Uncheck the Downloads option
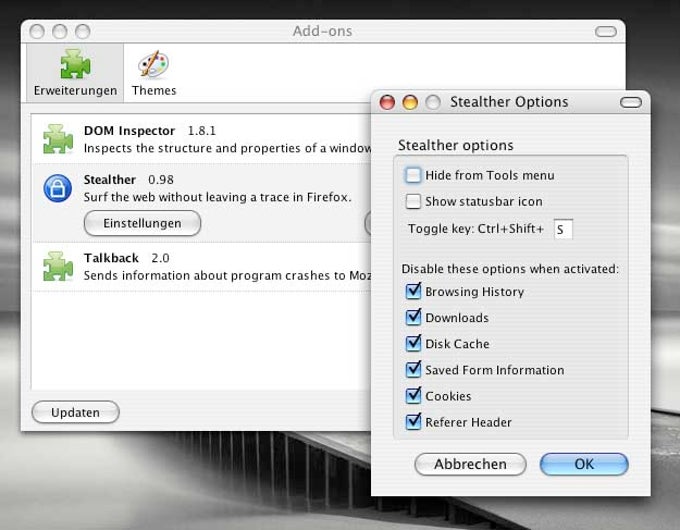680x530 pixels. (413, 317)
